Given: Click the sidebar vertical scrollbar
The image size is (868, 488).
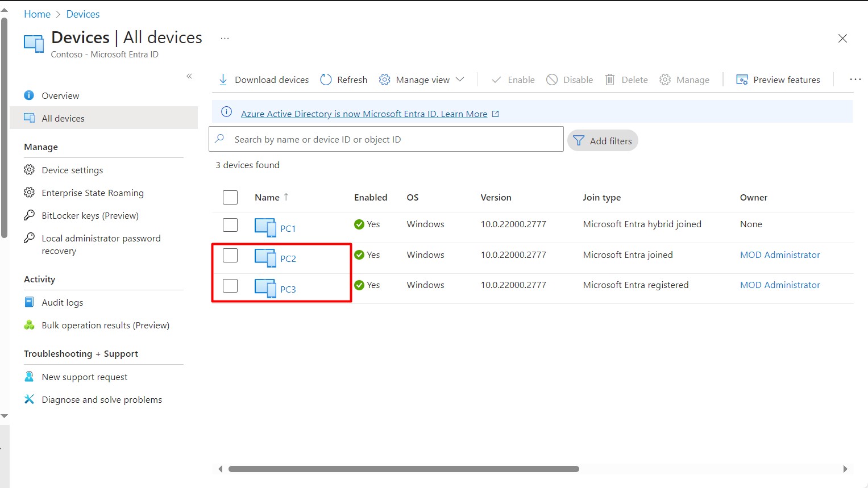Looking at the screenshot, I should click(x=5, y=128).
